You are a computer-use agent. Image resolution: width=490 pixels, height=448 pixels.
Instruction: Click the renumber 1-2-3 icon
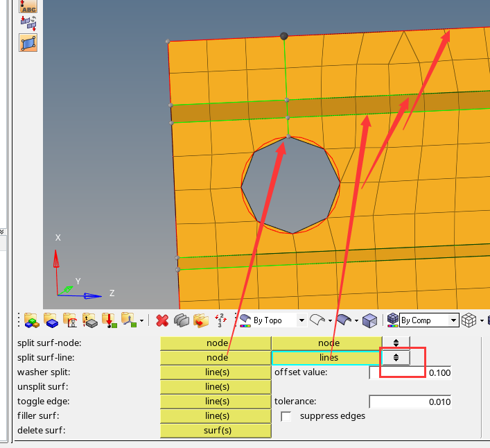(220, 320)
